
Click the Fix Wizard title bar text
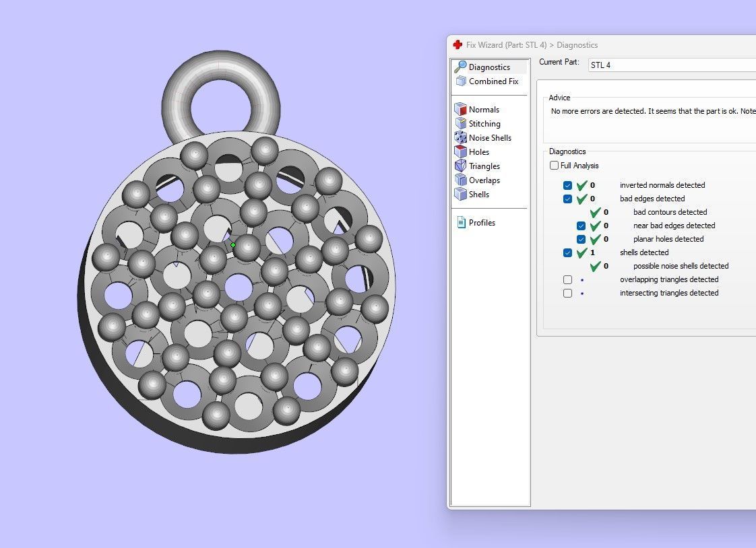tap(532, 45)
